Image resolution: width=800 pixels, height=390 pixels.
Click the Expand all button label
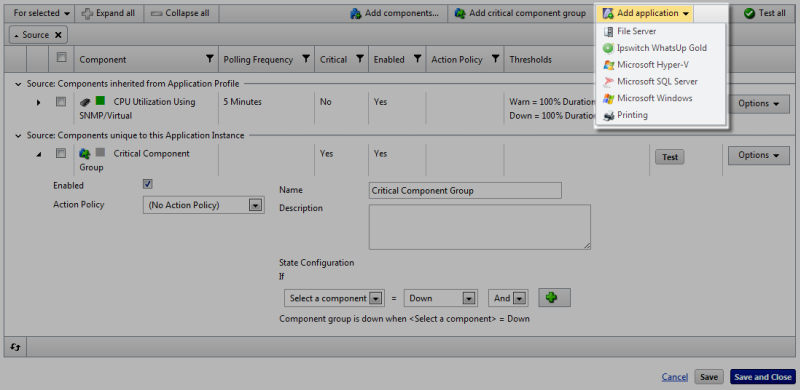tap(115, 13)
